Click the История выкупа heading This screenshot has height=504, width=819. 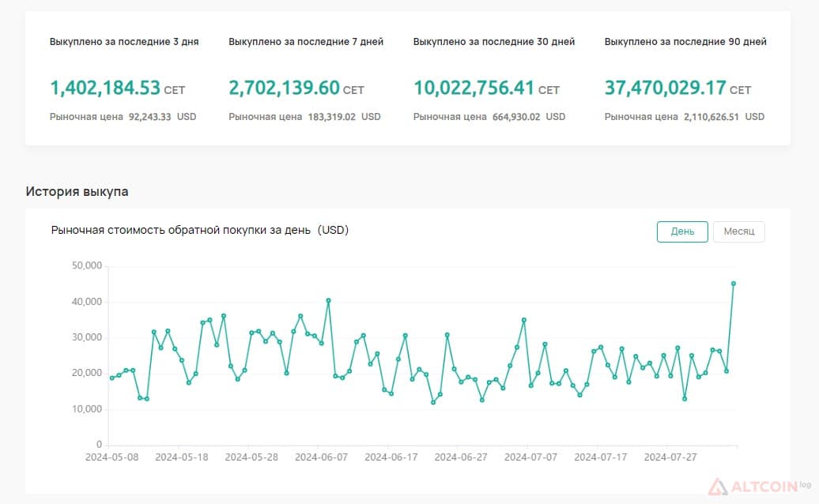pyautogui.click(x=77, y=191)
